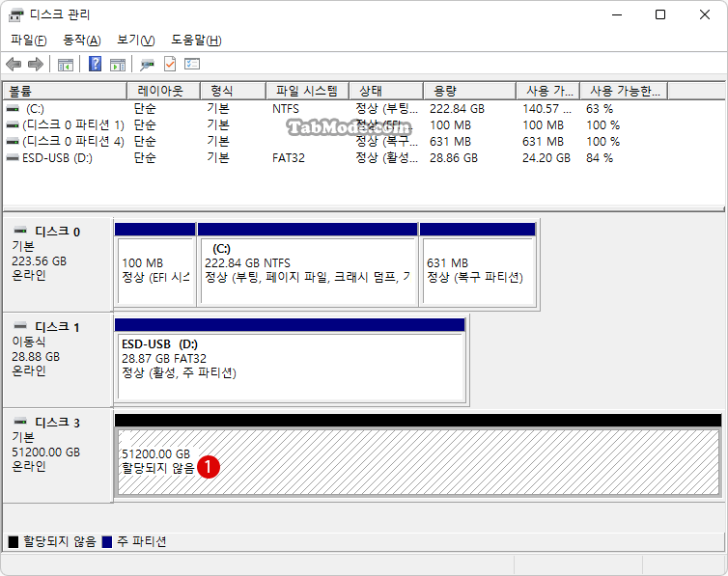The width and height of the screenshot is (728, 576).
Task: Click the Back arrow toolbar icon
Action: pyautogui.click(x=14, y=64)
